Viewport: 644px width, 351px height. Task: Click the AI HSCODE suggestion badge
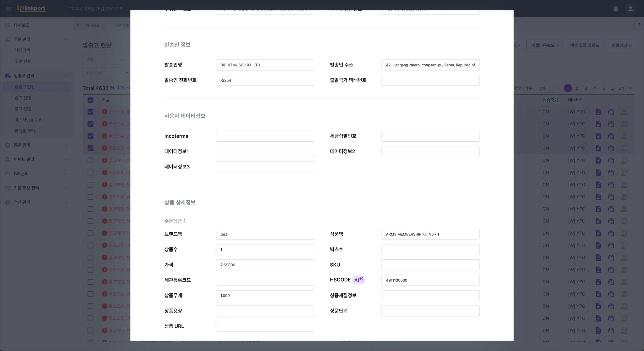point(358,280)
